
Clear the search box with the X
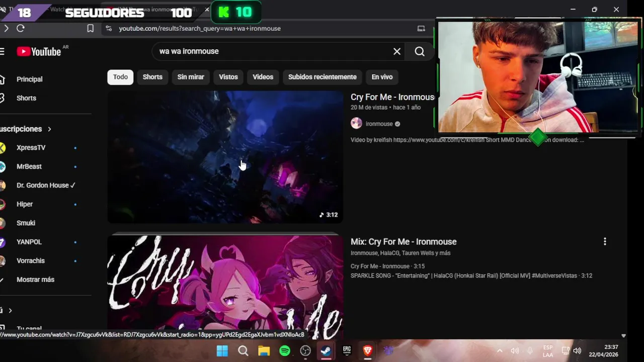397,51
